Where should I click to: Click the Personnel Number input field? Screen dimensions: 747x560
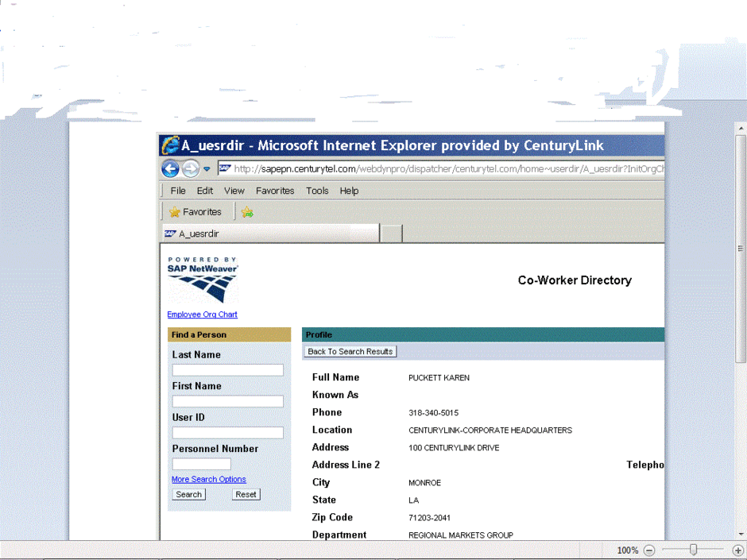point(202,464)
